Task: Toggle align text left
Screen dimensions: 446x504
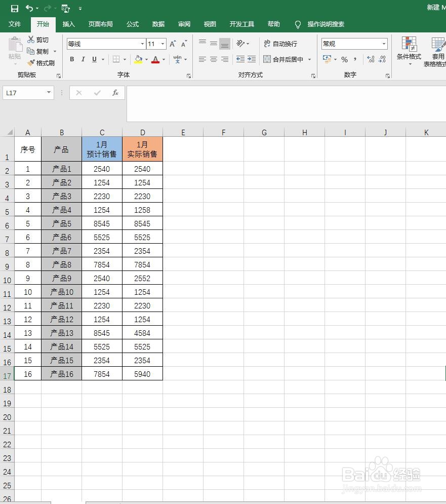Action: tap(202, 59)
